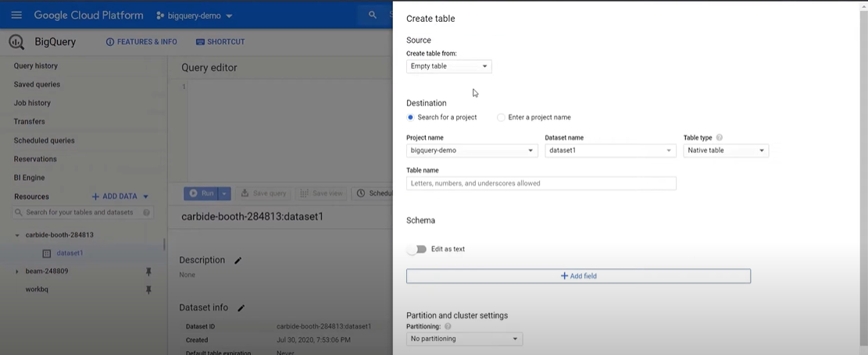Select Enter a project name radio
This screenshot has width=868, height=355.
pyautogui.click(x=501, y=117)
